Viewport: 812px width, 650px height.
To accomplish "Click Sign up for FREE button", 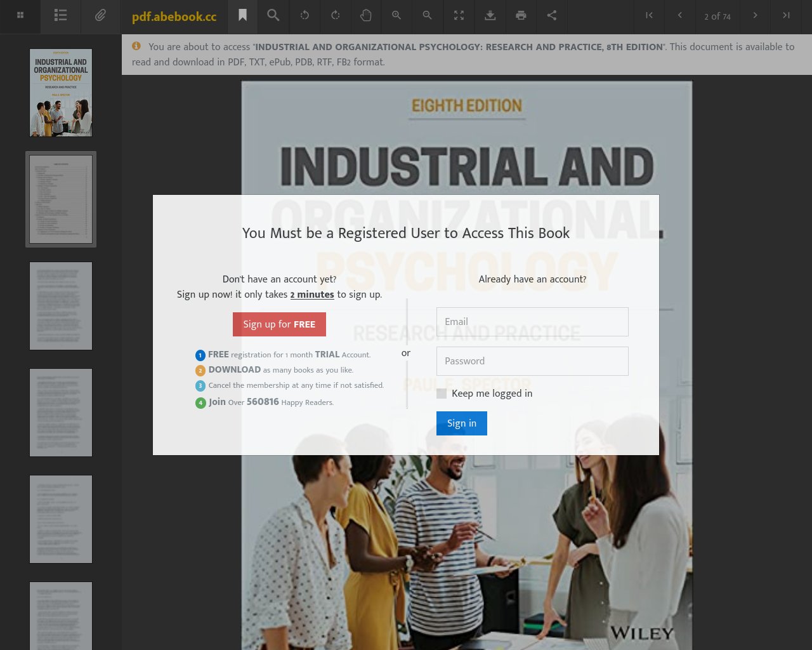I will tap(279, 324).
